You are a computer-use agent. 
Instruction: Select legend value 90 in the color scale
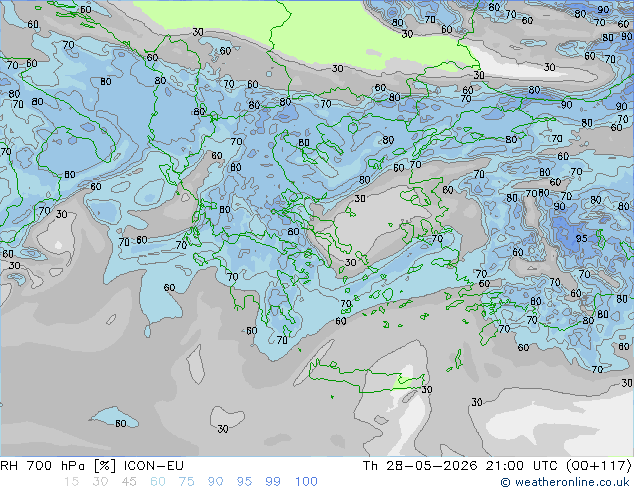[215, 482]
